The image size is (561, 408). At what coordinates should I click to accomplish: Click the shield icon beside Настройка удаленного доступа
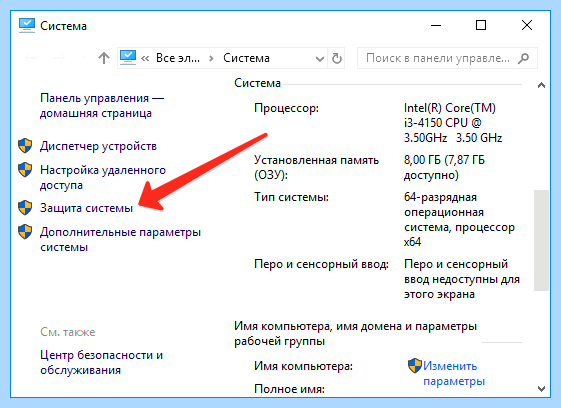pos(25,170)
